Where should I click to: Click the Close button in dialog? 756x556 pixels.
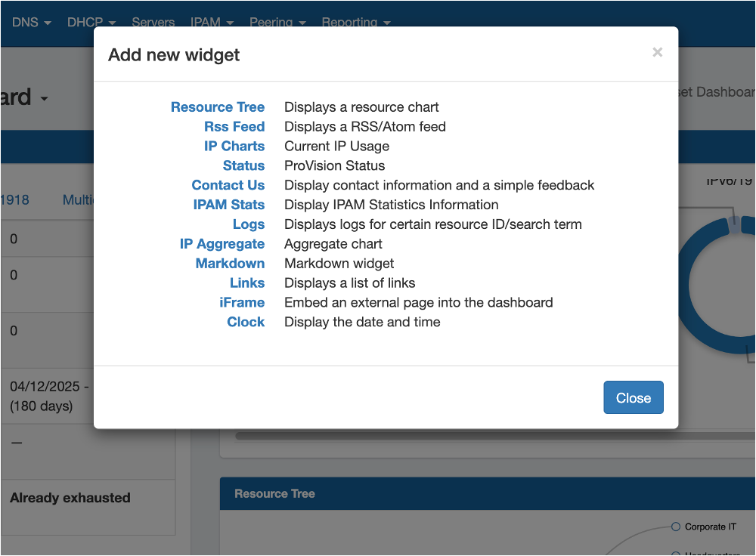(x=633, y=398)
